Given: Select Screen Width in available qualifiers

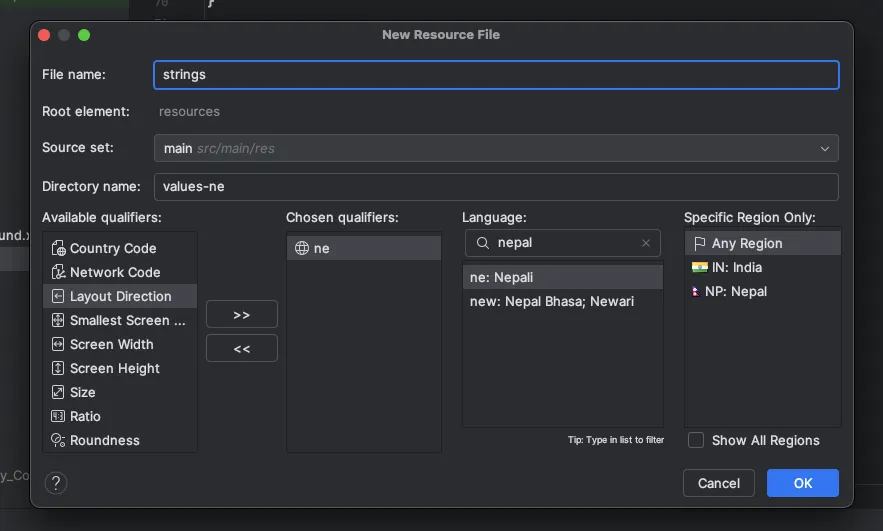Looking at the screenshot, I should [x=120, y=344].
